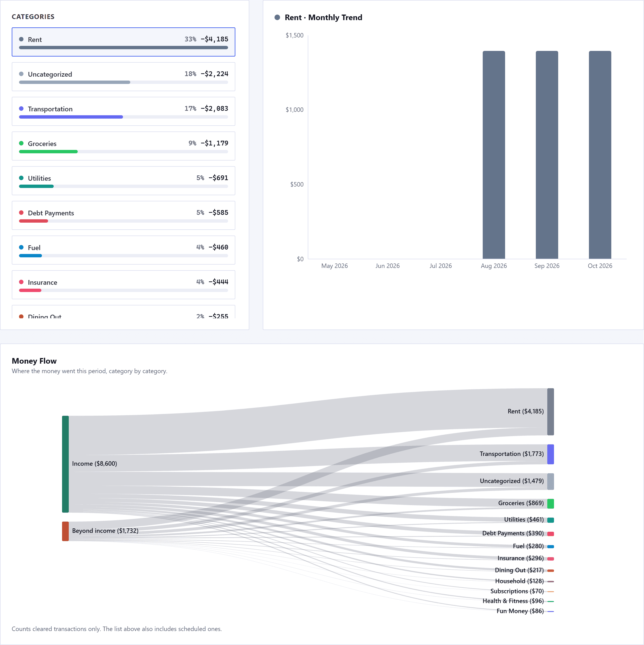Click the May 2026 x-axis label
The height and width of the screenshot is (645, 644).
334,266
